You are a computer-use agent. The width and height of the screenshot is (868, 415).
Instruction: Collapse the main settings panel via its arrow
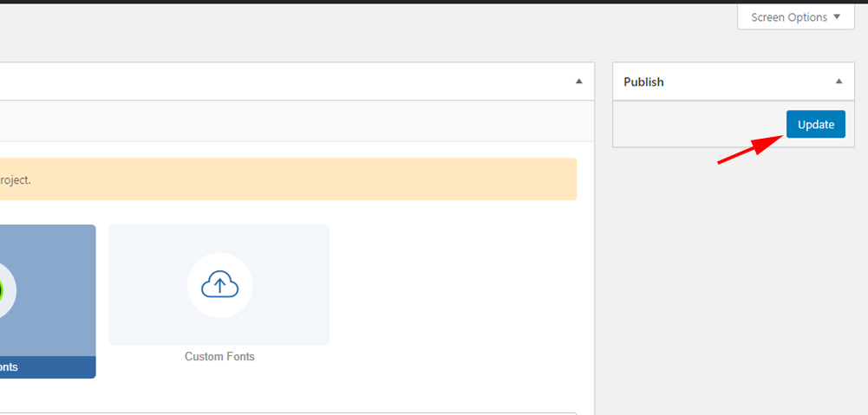(x=579, y=81)
